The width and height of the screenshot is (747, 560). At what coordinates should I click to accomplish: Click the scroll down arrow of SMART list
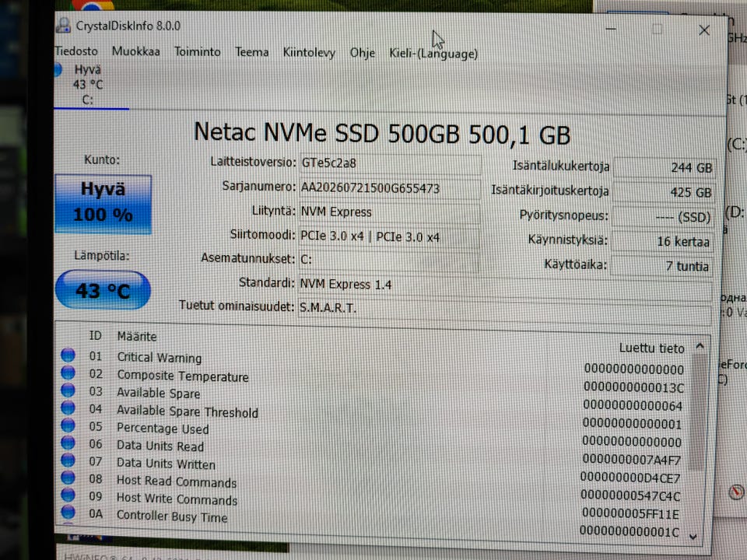[693, 537]
